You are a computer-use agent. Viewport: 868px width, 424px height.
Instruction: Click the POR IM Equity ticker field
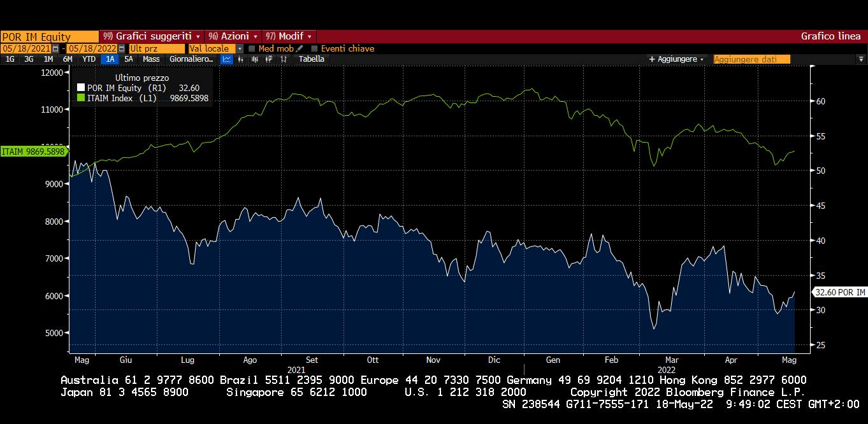(49, 36)
